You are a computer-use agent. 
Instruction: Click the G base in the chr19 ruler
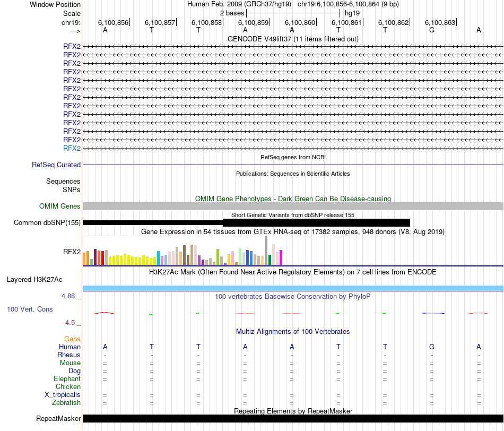click(x=432, y=30)
